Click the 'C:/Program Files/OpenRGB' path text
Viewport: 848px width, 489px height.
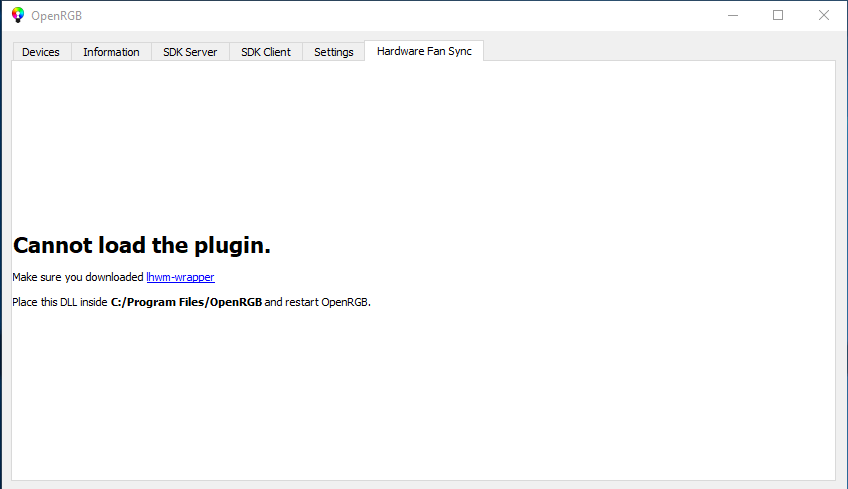(x=187, y=302)
